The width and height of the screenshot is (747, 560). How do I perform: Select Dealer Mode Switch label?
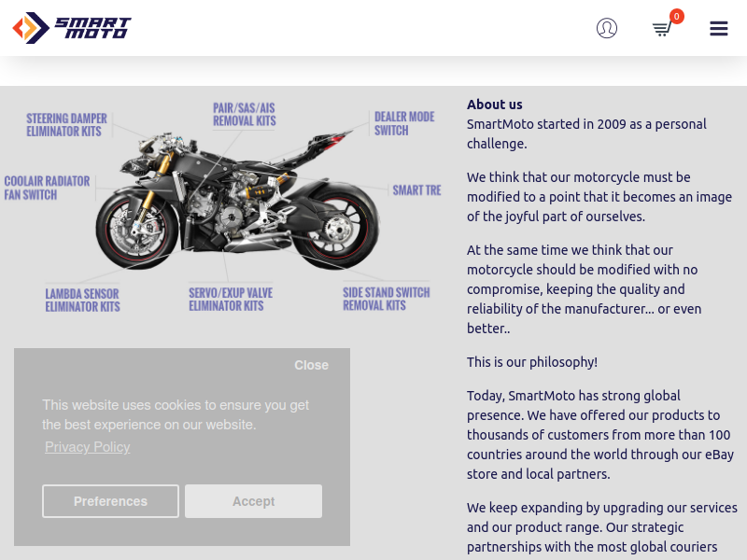[404, 123]
